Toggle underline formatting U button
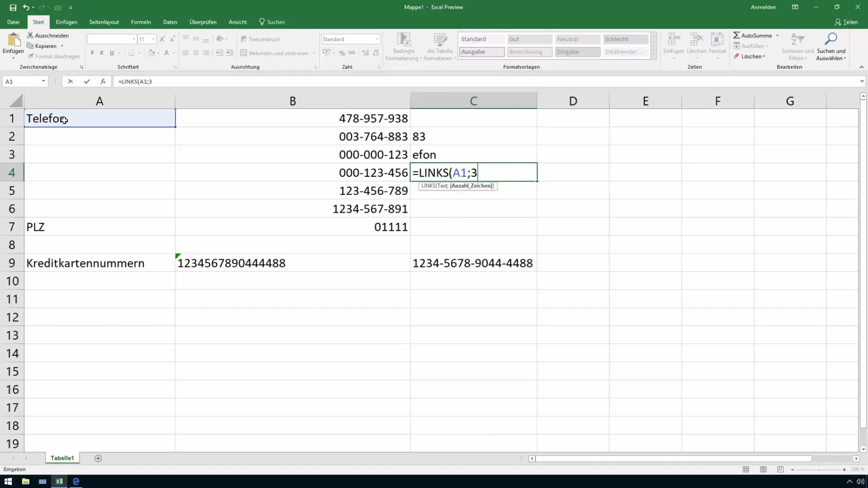The height and width of the screenshot is (488, 868). click(112, 53)
